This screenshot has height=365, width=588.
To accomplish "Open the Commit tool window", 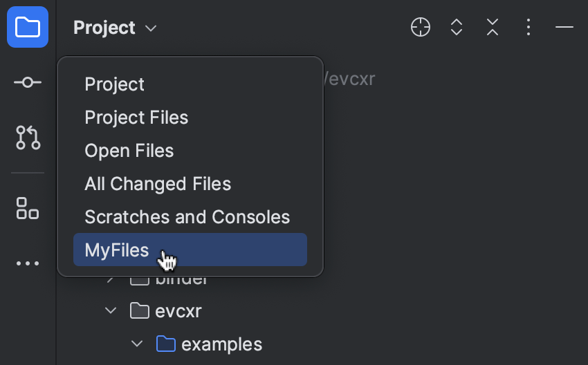I will point(28,82).
